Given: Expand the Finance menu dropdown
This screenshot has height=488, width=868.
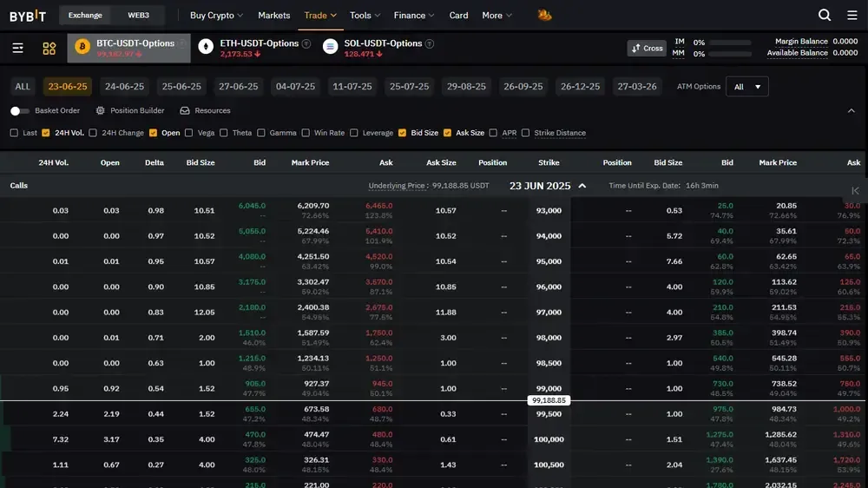Looking at the screenshot, I should click(414, 16).
